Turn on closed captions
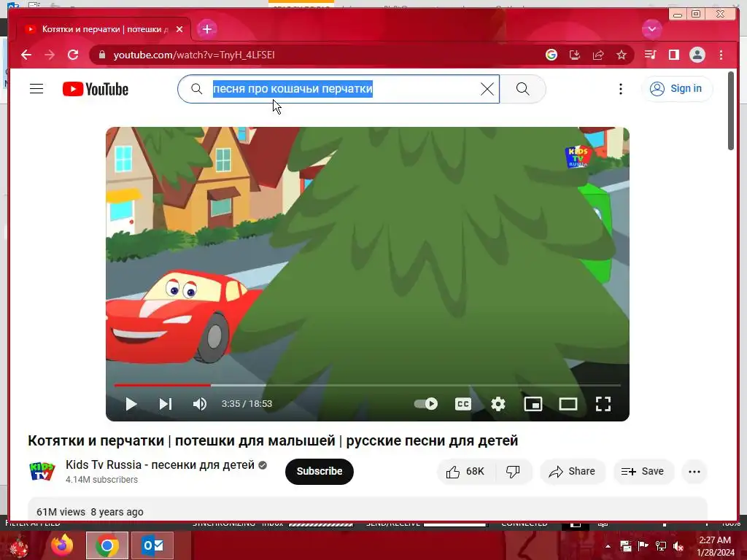This screenshot has width=747, height=560. click(463, 404)
